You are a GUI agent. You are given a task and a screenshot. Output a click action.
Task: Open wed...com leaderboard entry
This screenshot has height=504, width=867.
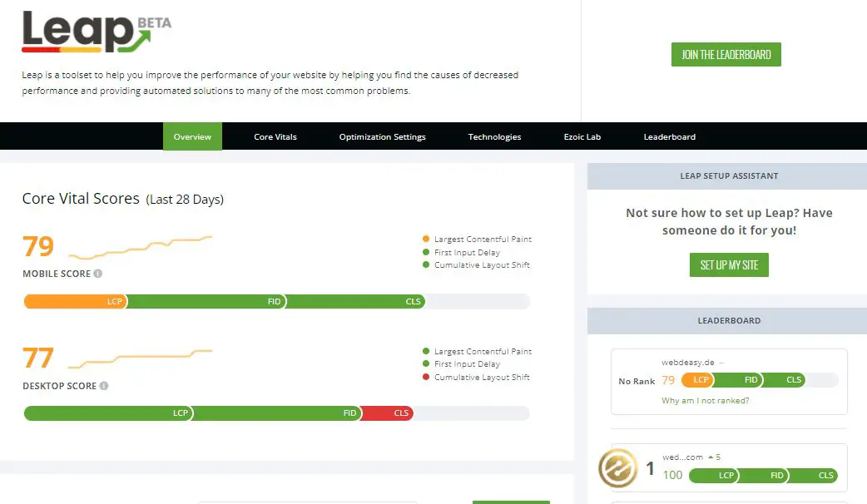682,457
